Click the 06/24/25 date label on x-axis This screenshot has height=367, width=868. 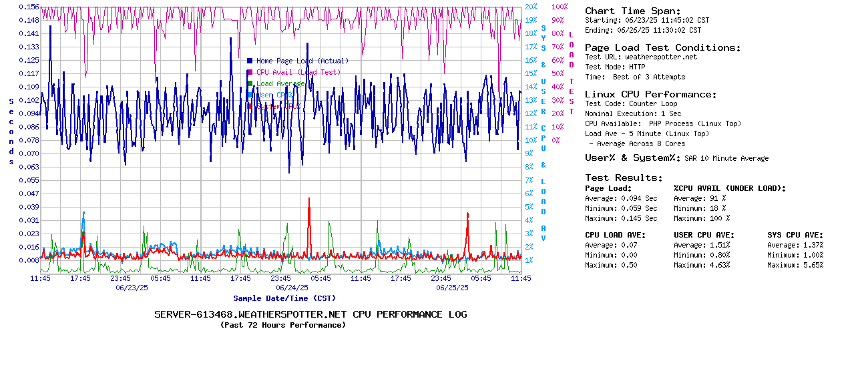coord(292,288)
